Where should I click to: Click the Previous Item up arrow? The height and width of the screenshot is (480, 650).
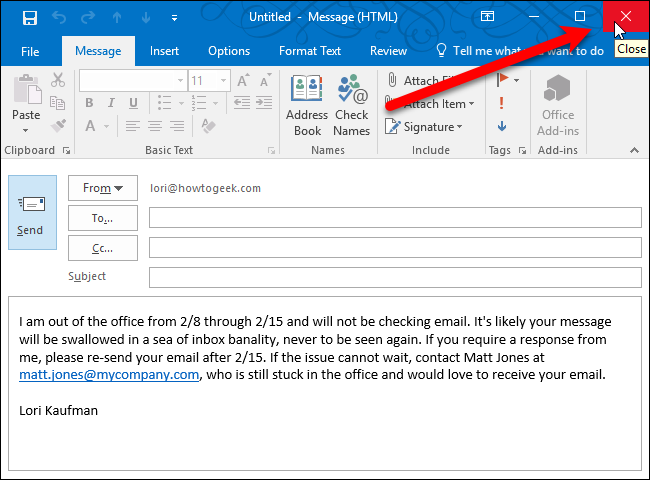click(x=117, y=18)
